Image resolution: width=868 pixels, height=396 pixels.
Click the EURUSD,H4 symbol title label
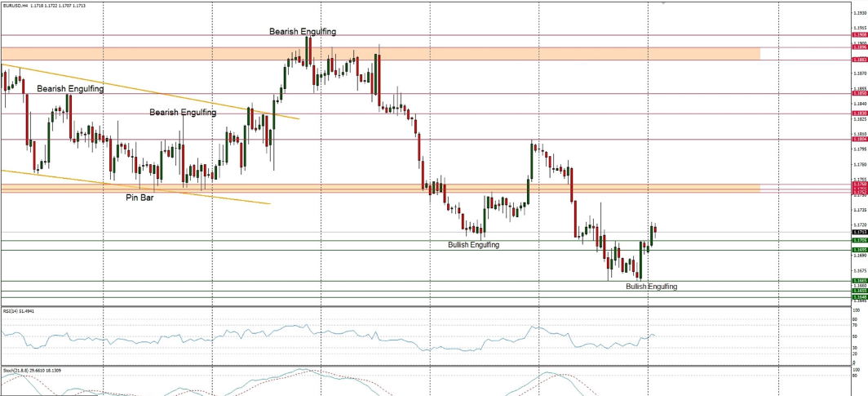click(16, 5)
